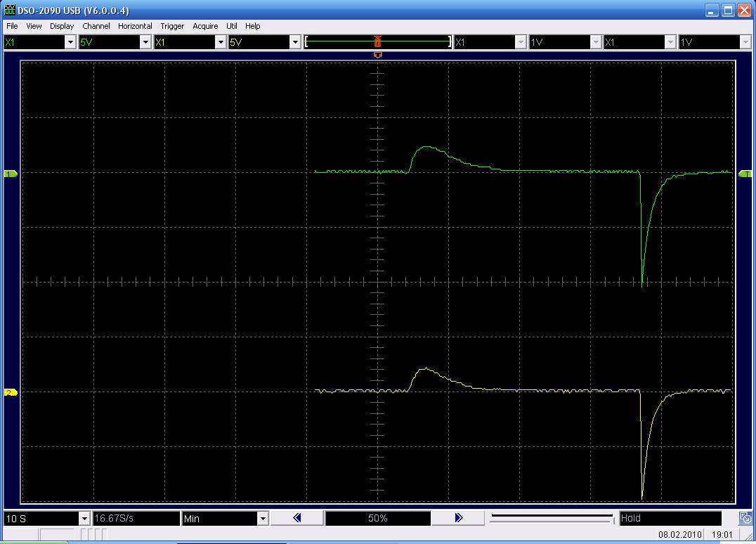Open the 10 S timebase dropdown
The height and width of the screenshot is (544, 756).
(84, 519)
